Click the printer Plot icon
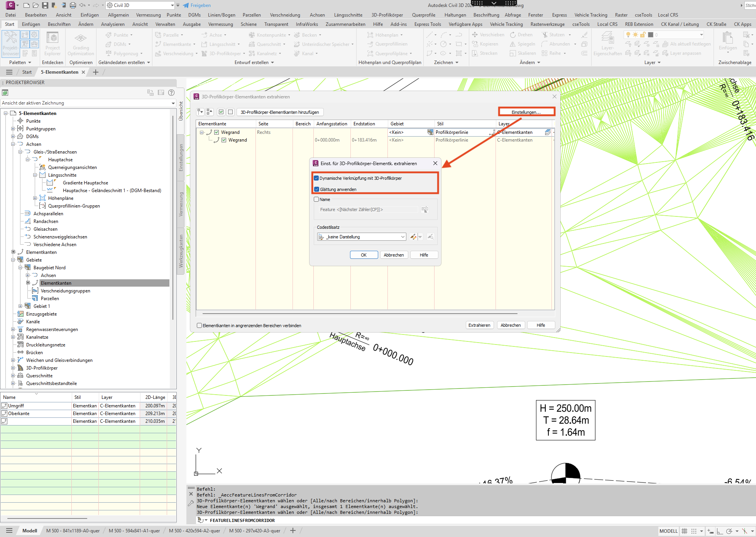756x537 pixels. pos(73,5)
